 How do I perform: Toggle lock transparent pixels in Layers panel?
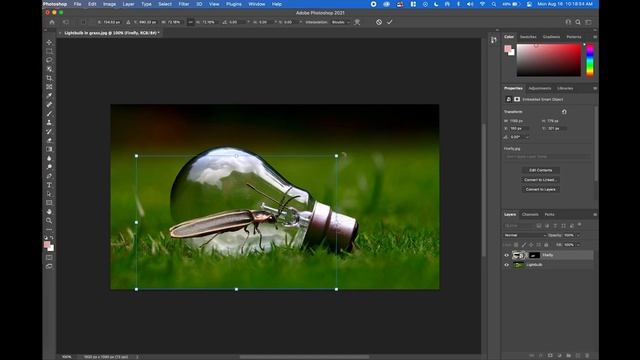[x=516, y=245]
